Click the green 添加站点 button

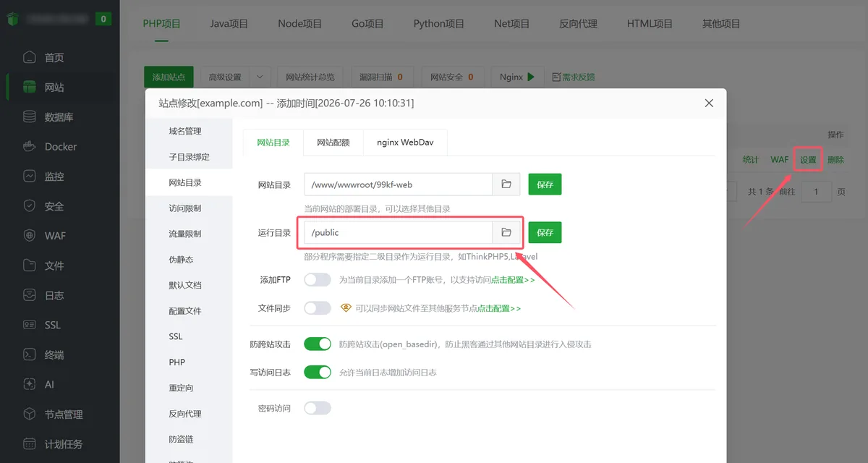[x=169, y=77]
